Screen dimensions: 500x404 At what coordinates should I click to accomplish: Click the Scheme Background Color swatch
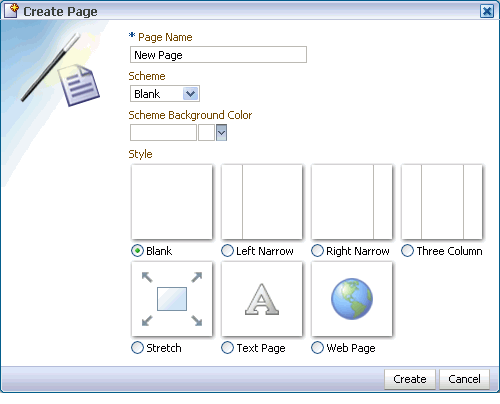[206, 133]
